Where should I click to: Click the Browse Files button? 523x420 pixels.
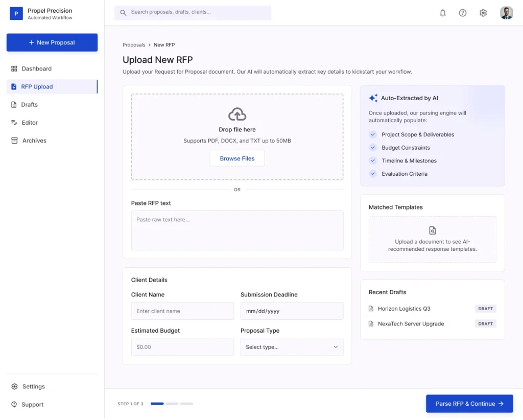[x=237, y=159]
